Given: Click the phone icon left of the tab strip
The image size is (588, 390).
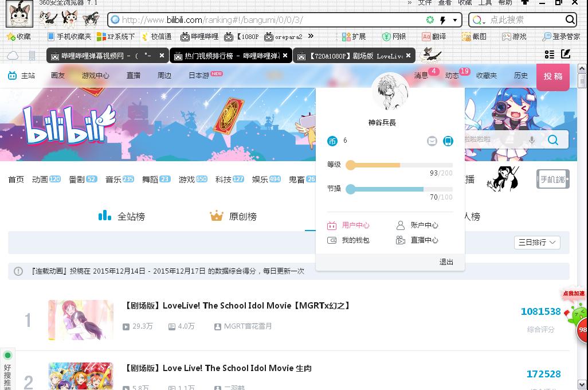Looking at the screenshot, I should 32,56.
